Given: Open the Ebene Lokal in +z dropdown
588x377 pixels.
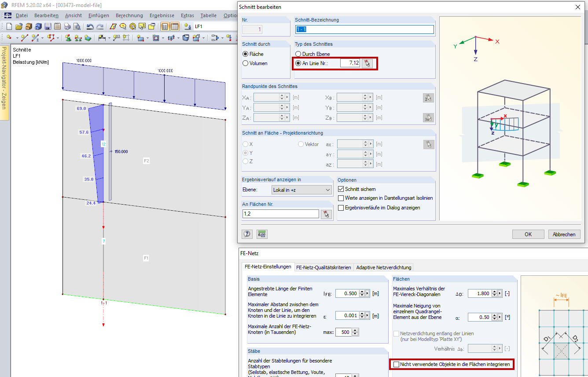Looking at the screenshot, I should [301, 190].
